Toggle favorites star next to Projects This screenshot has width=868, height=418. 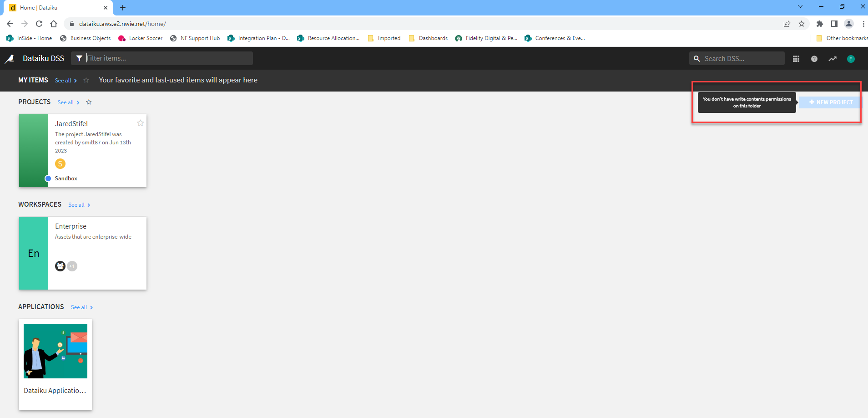pyautogui.click(x=89, y=102)
